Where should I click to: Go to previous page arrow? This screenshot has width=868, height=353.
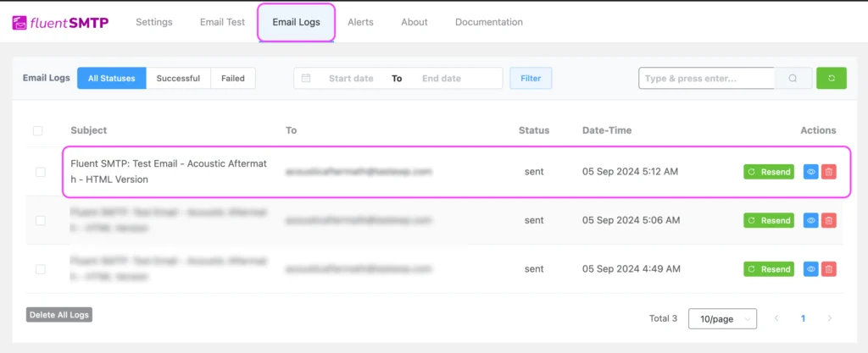coord(776,318)
